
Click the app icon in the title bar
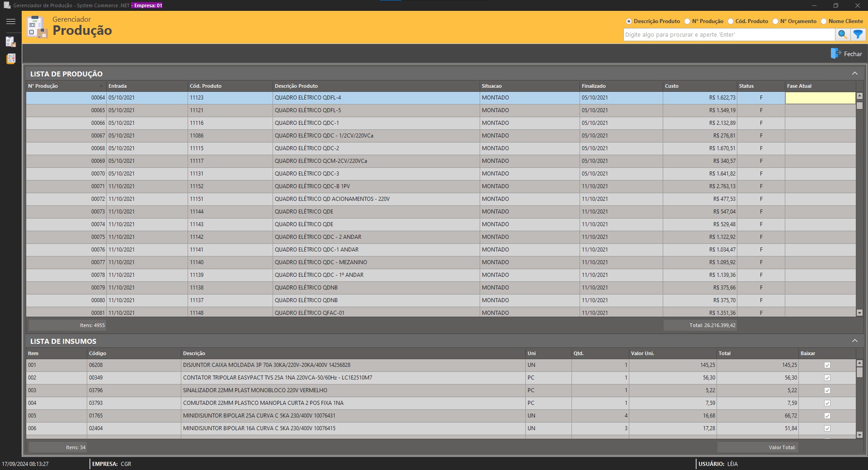(7, 5)
